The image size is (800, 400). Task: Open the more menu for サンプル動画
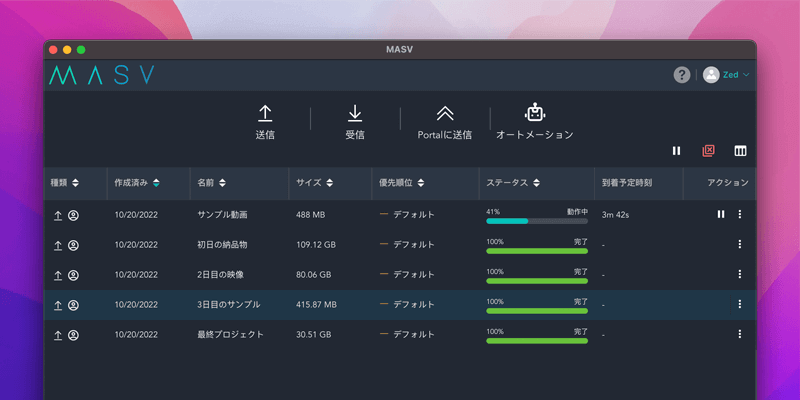click(x=740, y=214)
